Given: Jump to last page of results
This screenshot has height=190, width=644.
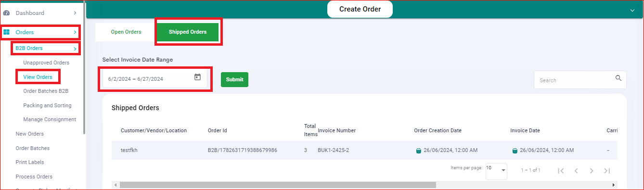Looking at the screenshot, I should tap(607, 170).
